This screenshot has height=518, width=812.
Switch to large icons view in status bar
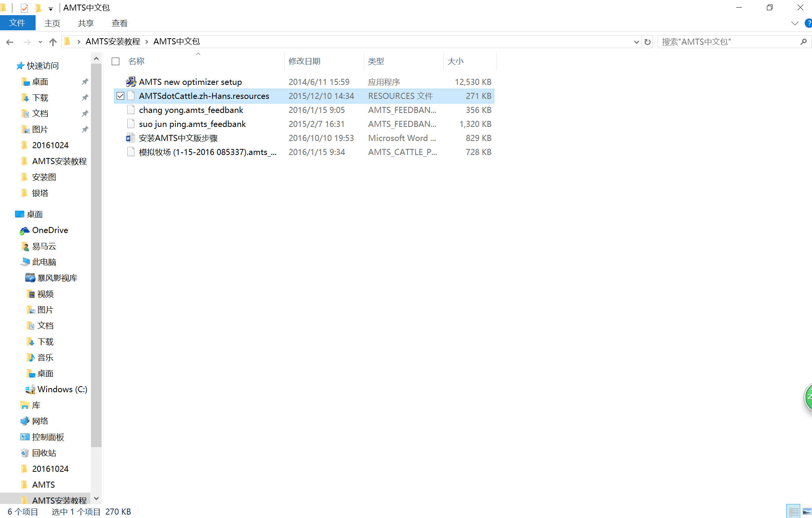(x=807, y=512)
